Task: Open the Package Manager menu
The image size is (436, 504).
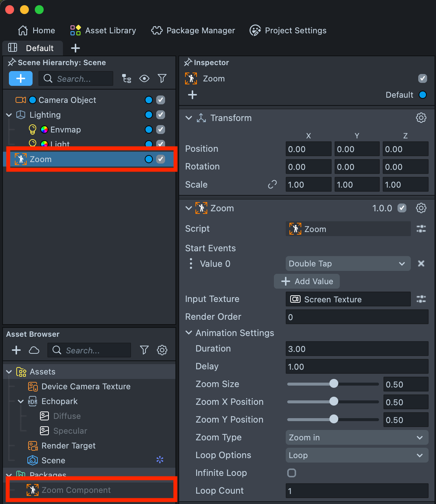Action: click(193, 30)
